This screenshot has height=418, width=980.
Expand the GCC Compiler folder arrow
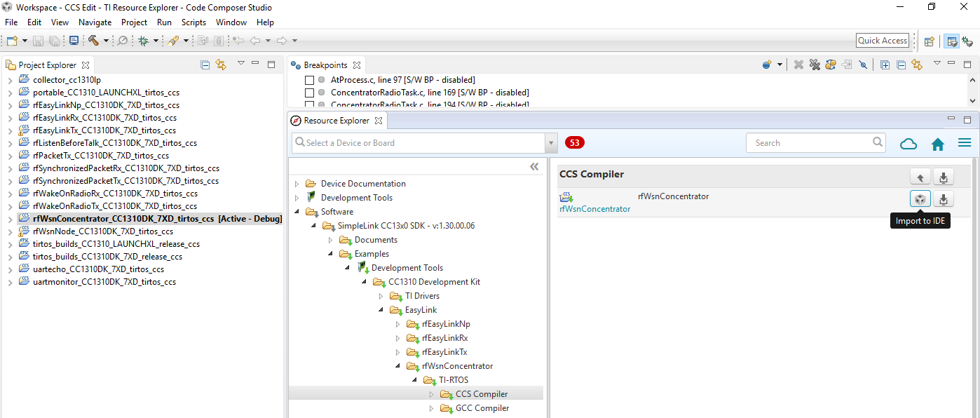[432, 408]
